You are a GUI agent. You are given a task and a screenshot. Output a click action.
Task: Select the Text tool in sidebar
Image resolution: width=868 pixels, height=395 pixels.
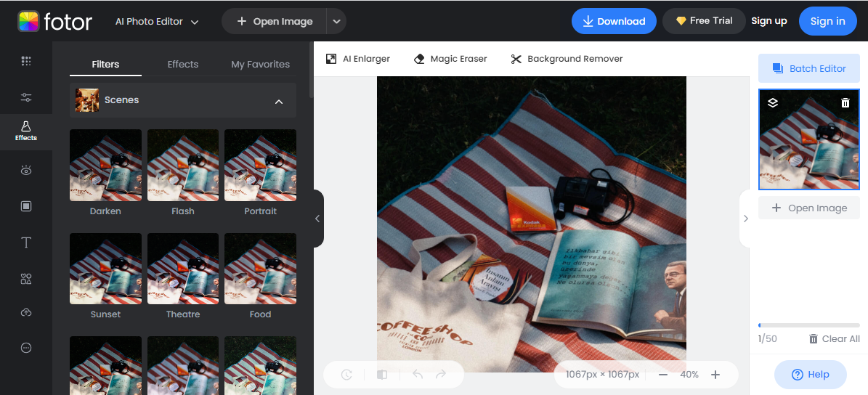click(26, 243)
